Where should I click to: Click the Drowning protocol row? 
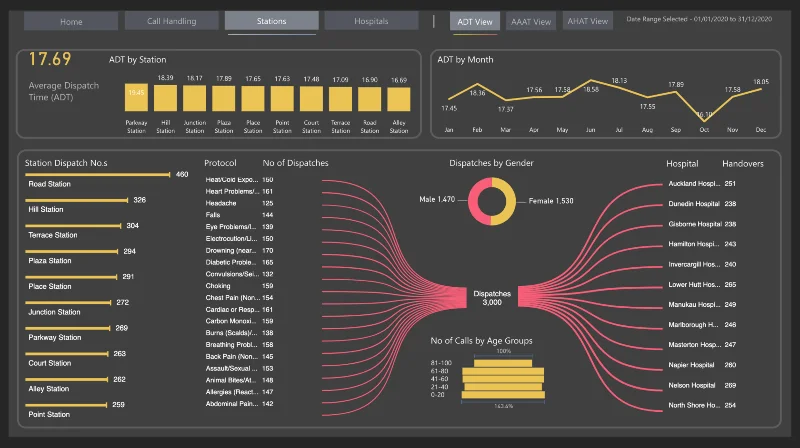point(239,251)
